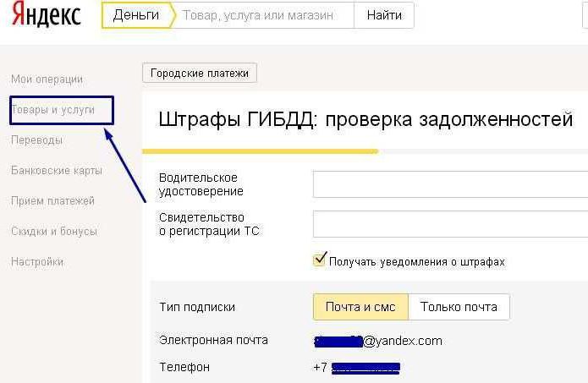The height and width of the screenshot is (383, 588).
Task: Go to Переводы section
Action: (36, 140)
